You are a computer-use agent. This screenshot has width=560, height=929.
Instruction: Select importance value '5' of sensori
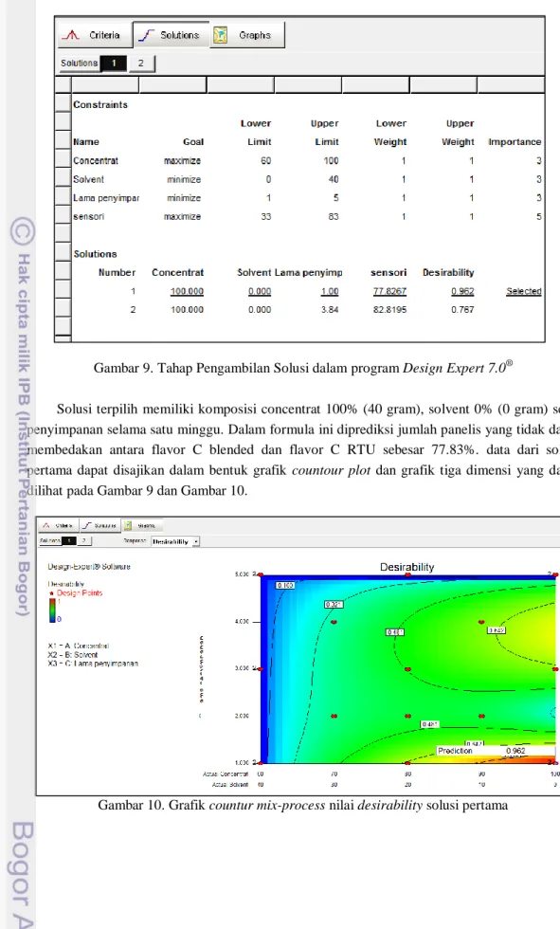[x=539, y=217]
